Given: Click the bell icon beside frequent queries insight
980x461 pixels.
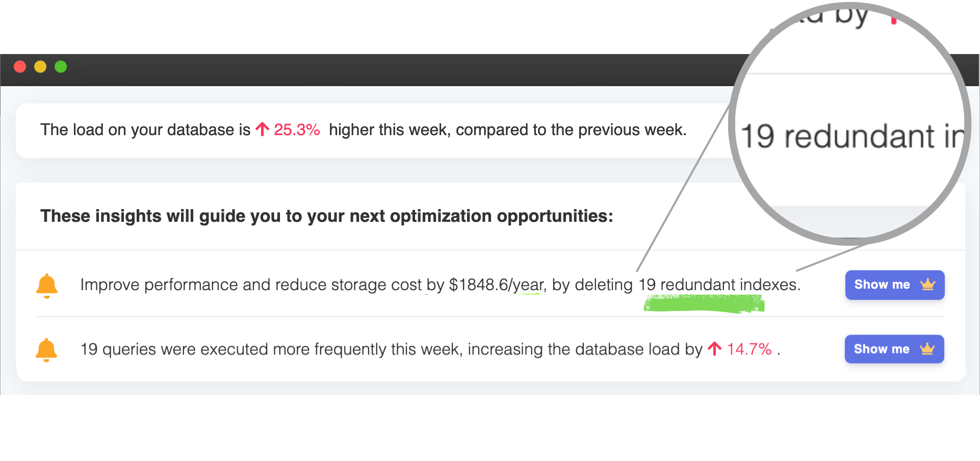Looking at the screenshot, I should pyautogui.click(x=46, y=350).
